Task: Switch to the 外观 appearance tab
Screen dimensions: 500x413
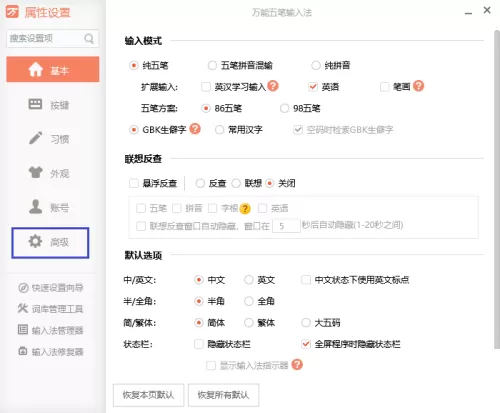Action: coord(53,173)
